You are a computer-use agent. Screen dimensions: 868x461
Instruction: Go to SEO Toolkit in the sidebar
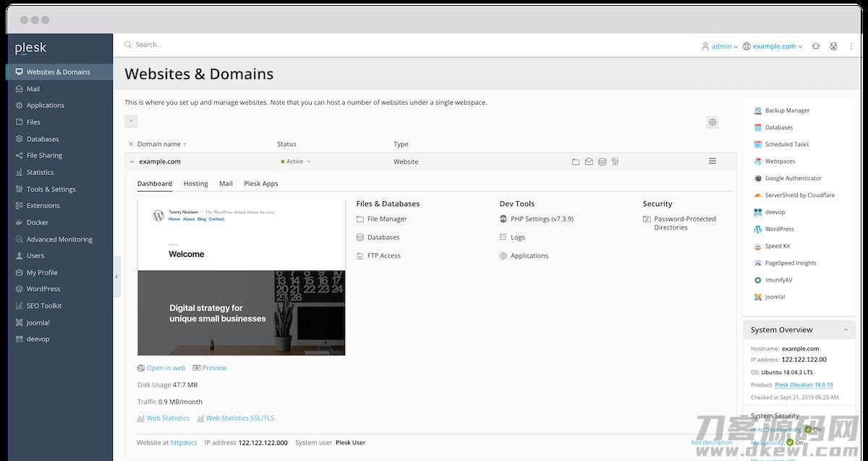click(x=60, y=306)
